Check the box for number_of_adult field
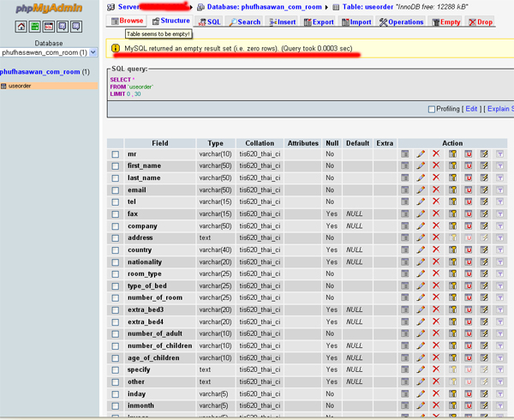 pos(116,334)
